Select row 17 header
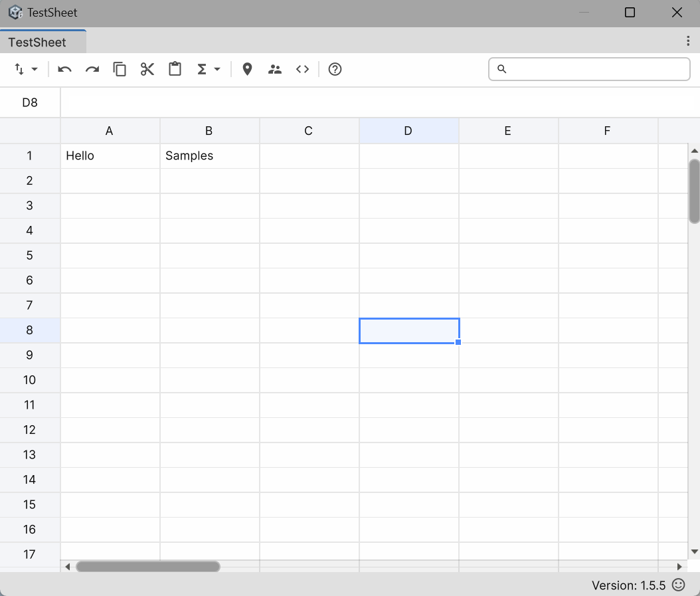Image resolution: width=700 pixels, height=596 pixels. click(30, 554)
